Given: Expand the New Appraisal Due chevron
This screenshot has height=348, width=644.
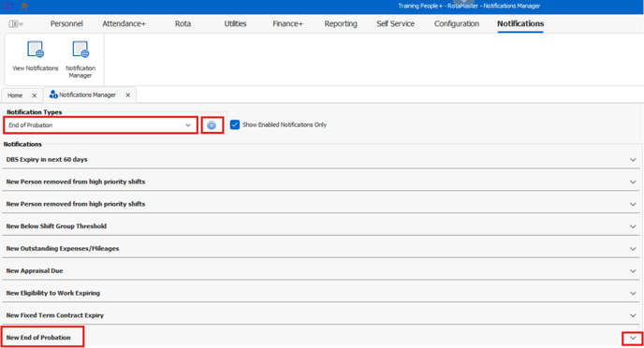Looking at the screenshot, I should pos(633,271).
